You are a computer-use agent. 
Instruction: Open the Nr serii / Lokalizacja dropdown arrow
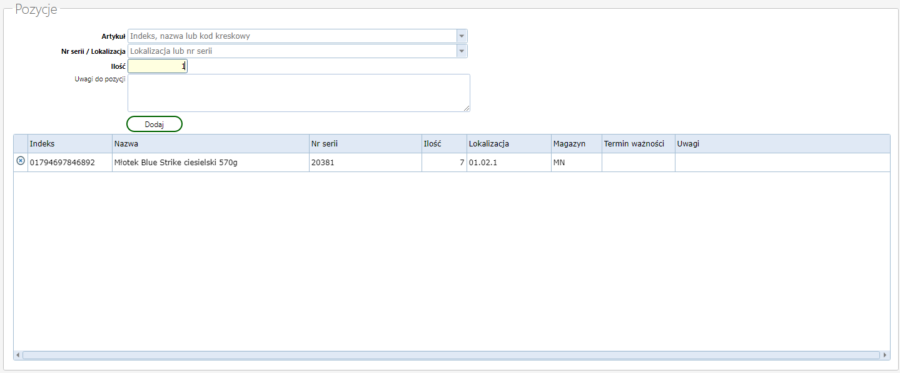[x=461, y=51]
